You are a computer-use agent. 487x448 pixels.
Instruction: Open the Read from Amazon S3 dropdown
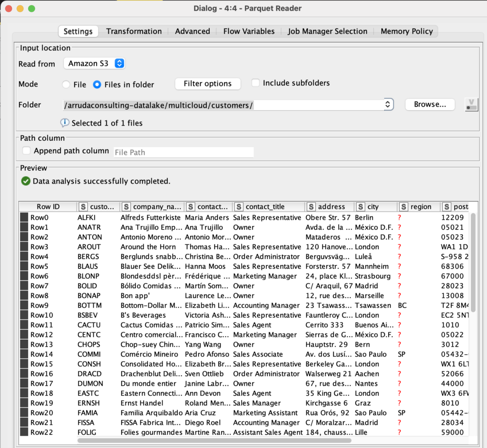pyautogui.click(x=94, y=63)
